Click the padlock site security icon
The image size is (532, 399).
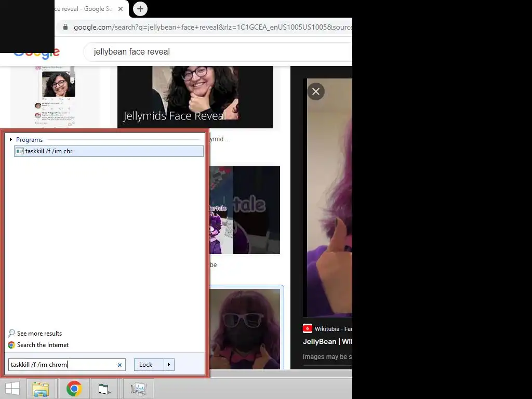pyautogui.click(x=65, y=27)
